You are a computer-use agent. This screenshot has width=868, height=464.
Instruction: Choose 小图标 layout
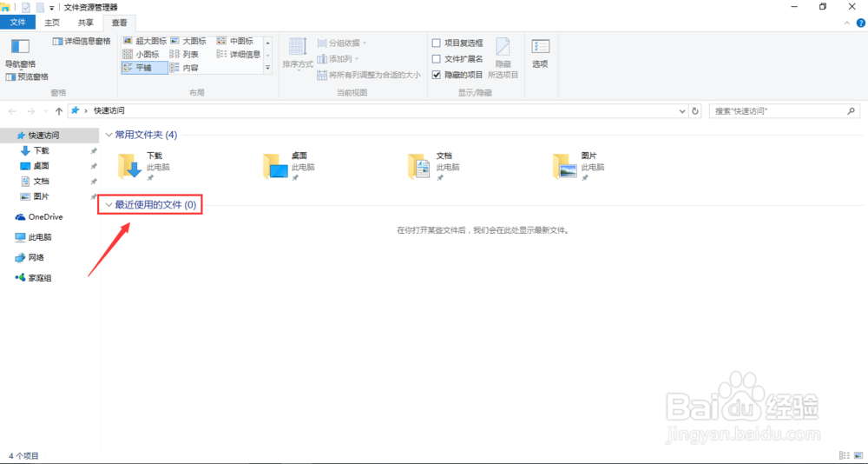pos(141,55)
